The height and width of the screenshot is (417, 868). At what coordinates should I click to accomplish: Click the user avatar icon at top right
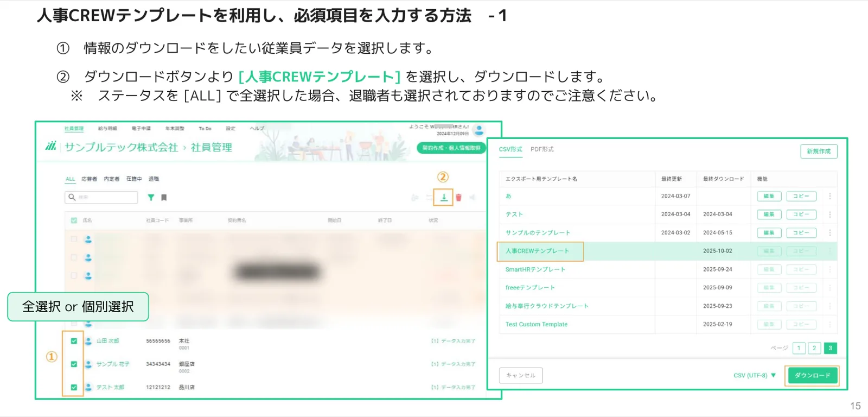coord(479,130)
